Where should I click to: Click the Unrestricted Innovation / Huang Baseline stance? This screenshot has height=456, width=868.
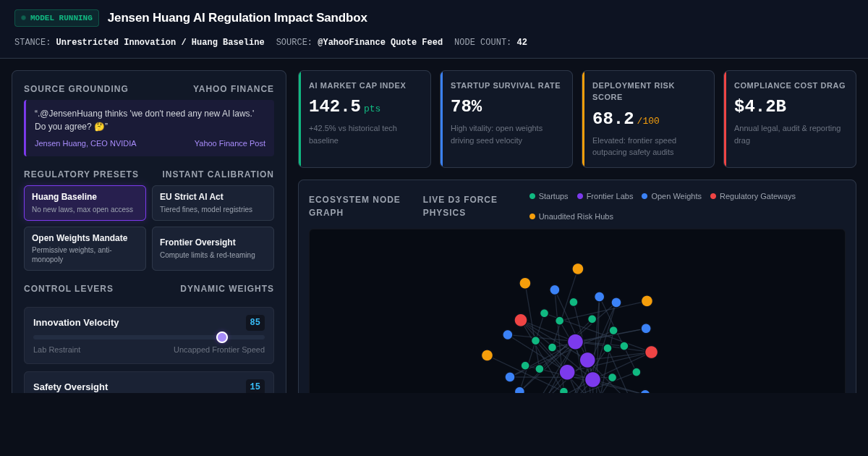click(x=160, y=43)
